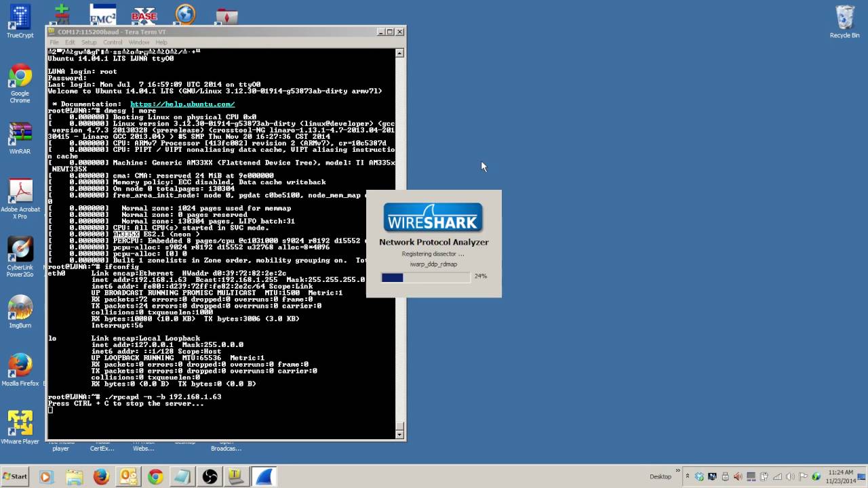The height and width of the screenshot is (488, 868).
Task: Open the notepad-style taskbar application
Action: [x=182, y=477]
